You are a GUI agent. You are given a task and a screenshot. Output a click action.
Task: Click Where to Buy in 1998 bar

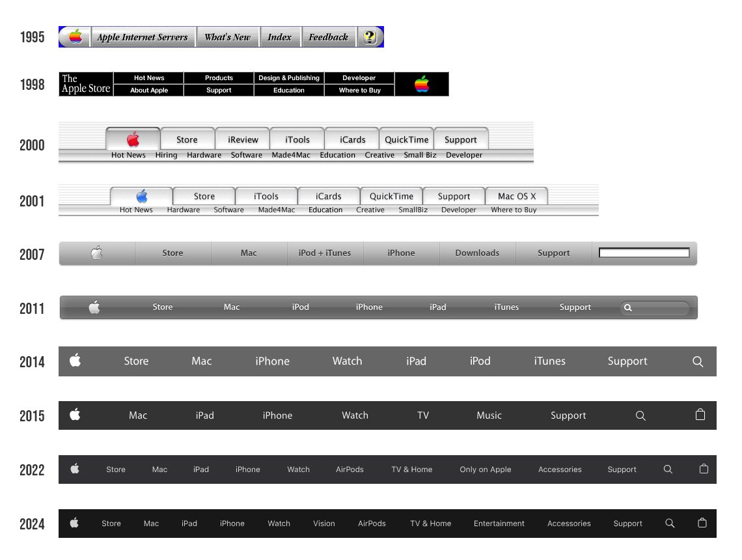click(360, 90)
